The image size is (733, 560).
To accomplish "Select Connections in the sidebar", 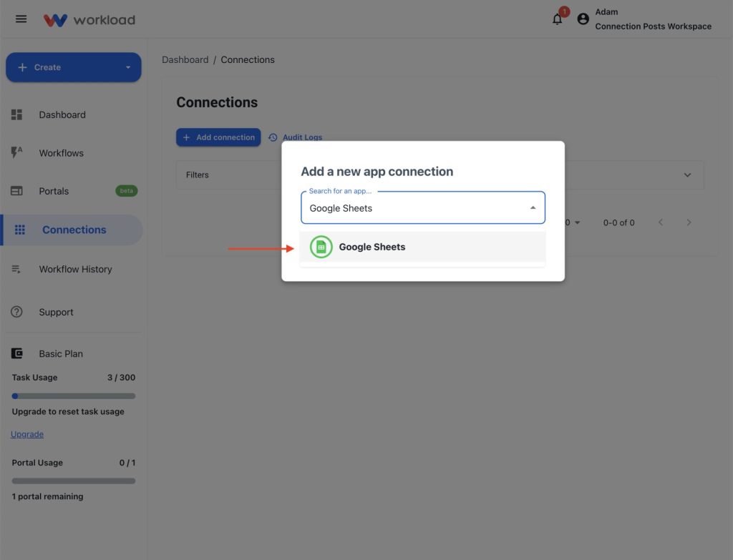I will point(72,230).
